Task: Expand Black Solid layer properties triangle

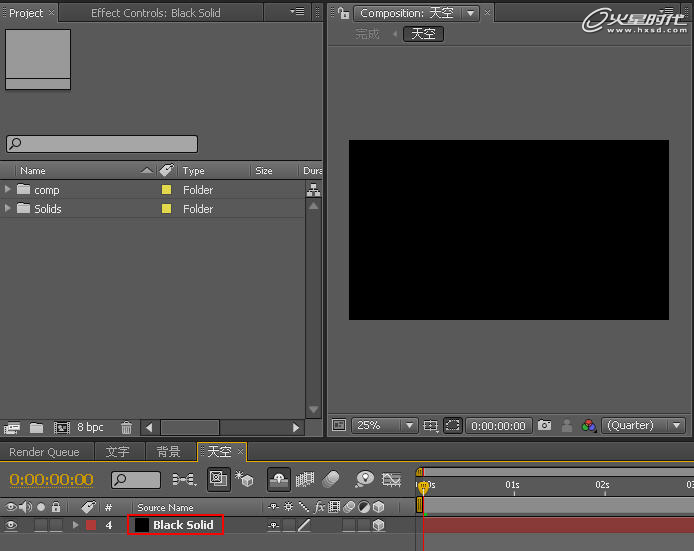Action: (76, 525)
